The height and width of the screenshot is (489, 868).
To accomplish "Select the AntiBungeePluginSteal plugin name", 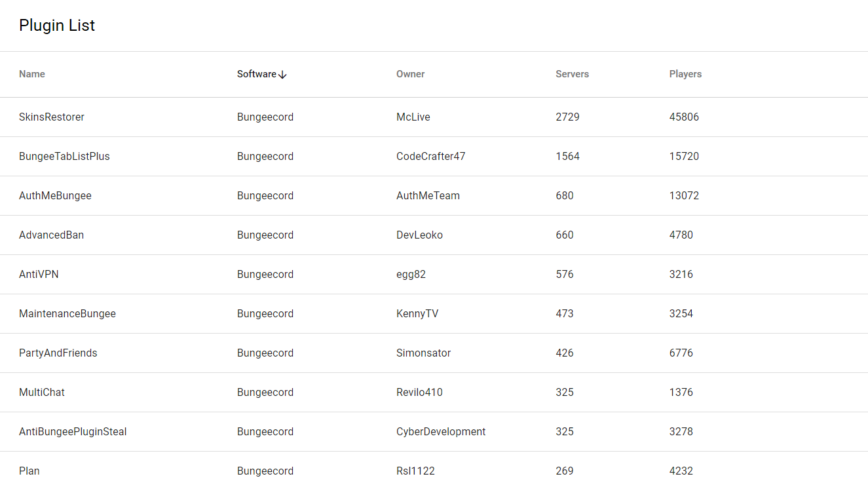I will point(73,432).
